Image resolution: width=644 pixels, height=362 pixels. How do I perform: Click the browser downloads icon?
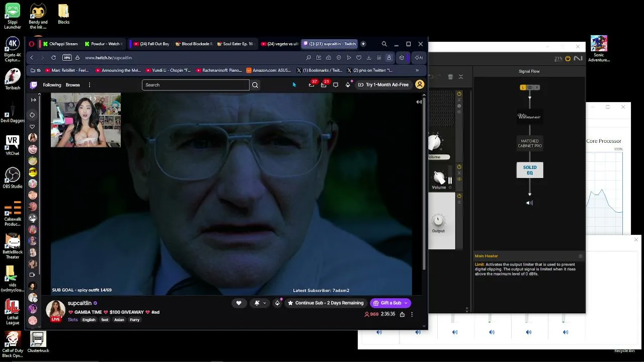pos(369,58)
